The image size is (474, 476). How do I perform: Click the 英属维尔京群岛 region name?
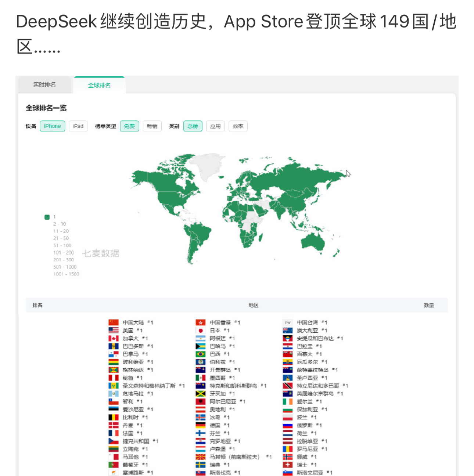coord(315,394)
